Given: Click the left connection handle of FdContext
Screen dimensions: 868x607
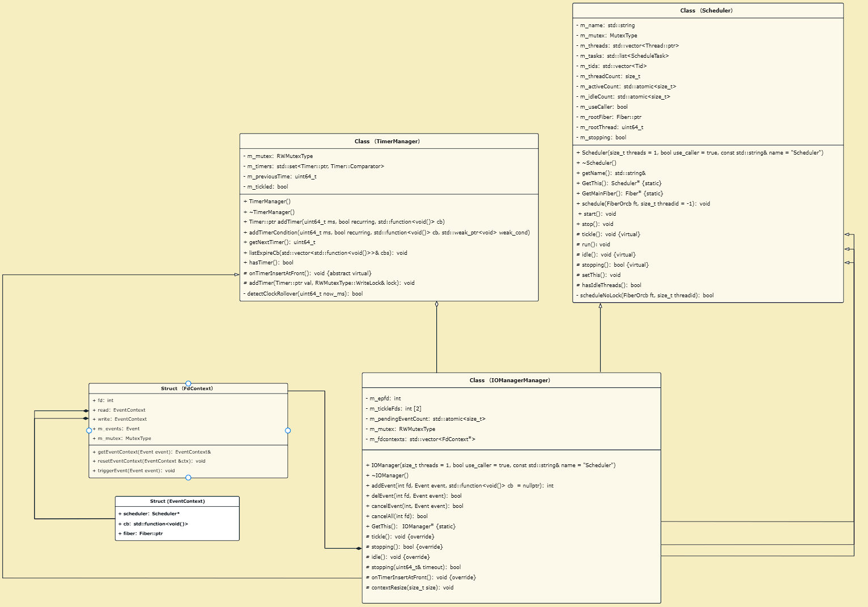Looking at the screenshot, I should point(89,431).
